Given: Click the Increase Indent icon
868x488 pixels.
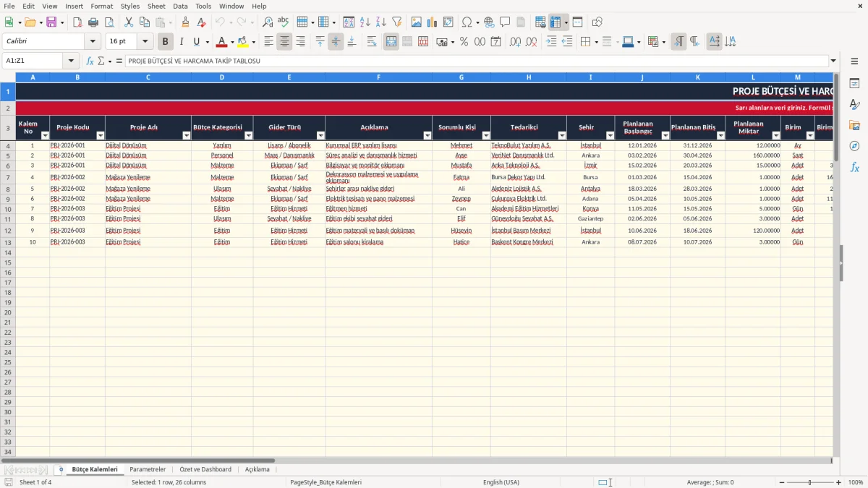Looking at the screenshot, I should (x=551, y=42).
